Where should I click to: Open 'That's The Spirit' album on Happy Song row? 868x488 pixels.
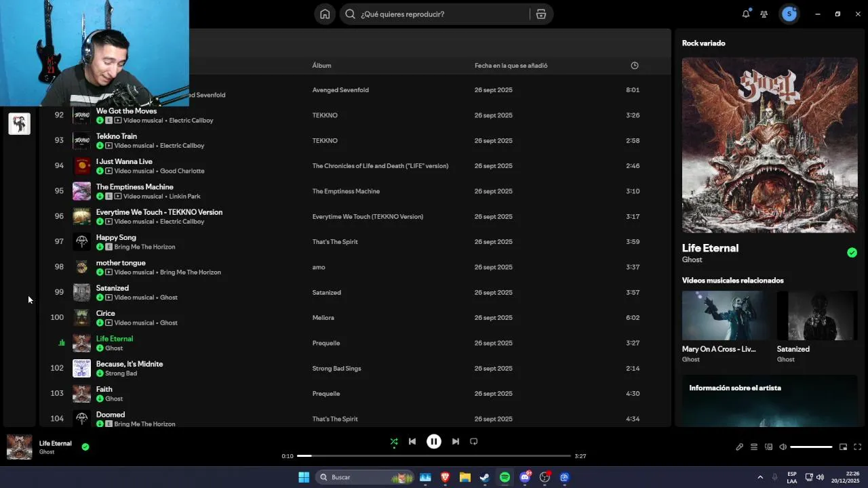click(x=335, y=242)
